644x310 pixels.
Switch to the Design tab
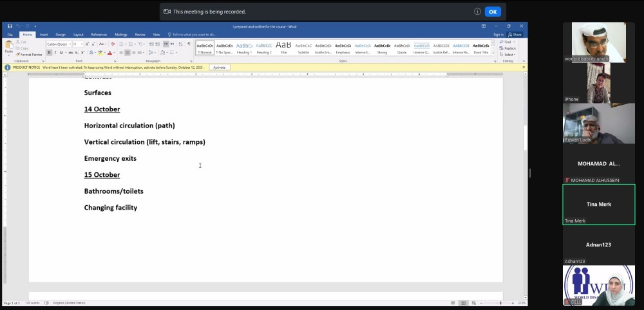[x=61, y=35]
